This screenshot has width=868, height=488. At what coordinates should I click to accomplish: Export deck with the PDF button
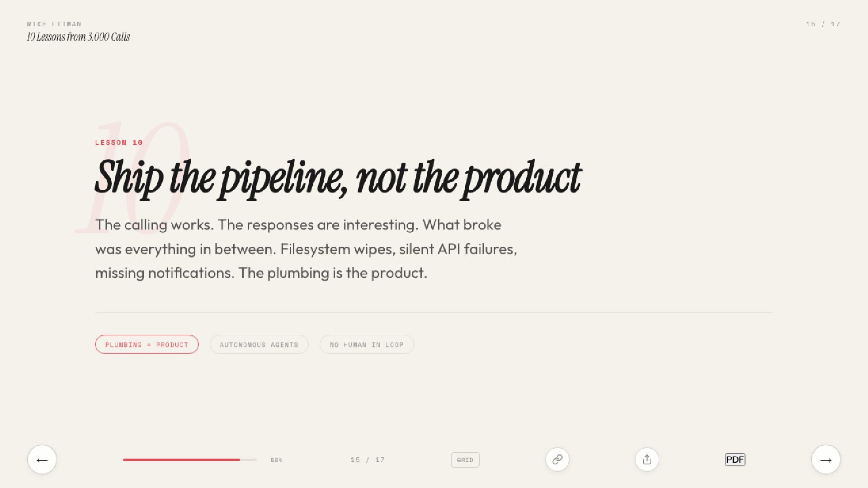click(735, 460)
